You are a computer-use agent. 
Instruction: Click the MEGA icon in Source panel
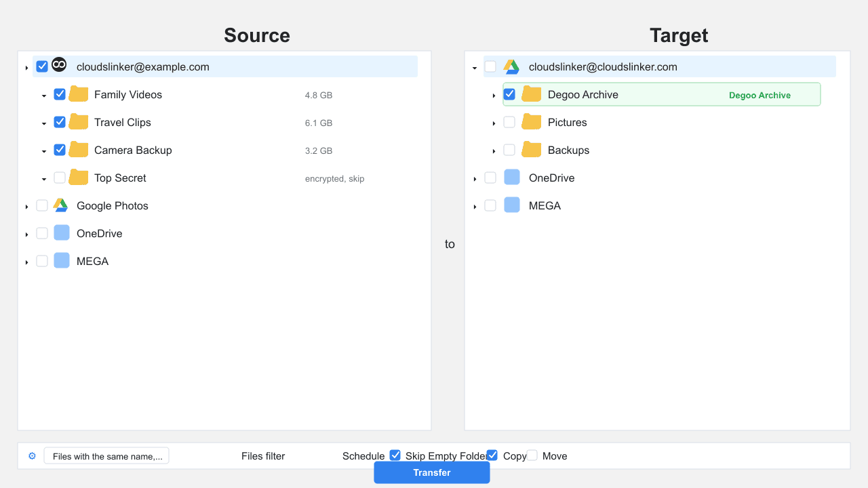pos(62,261)
